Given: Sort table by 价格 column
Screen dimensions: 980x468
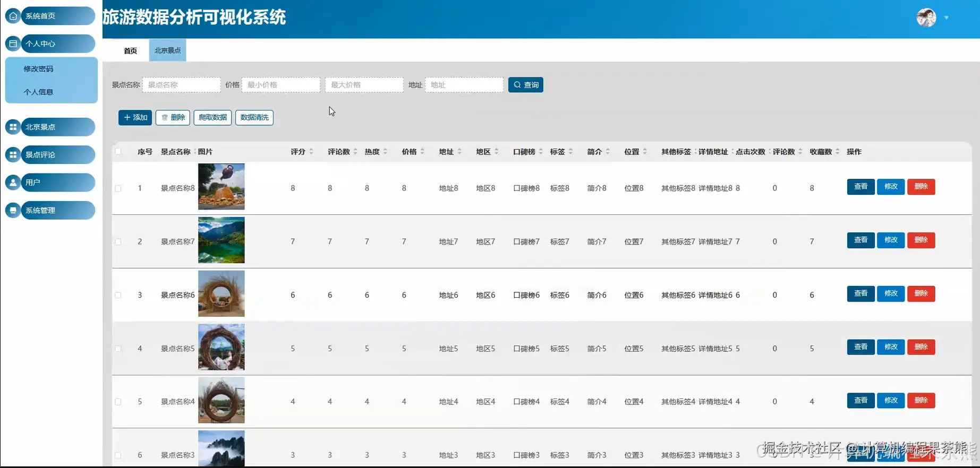Looking at the screenshot, I should pos(422,152).
